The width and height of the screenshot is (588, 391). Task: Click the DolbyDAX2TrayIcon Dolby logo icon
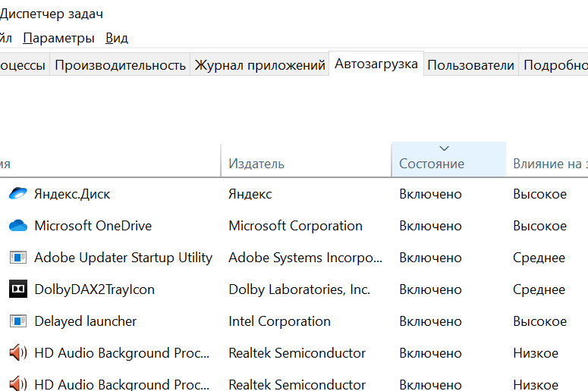18,289
